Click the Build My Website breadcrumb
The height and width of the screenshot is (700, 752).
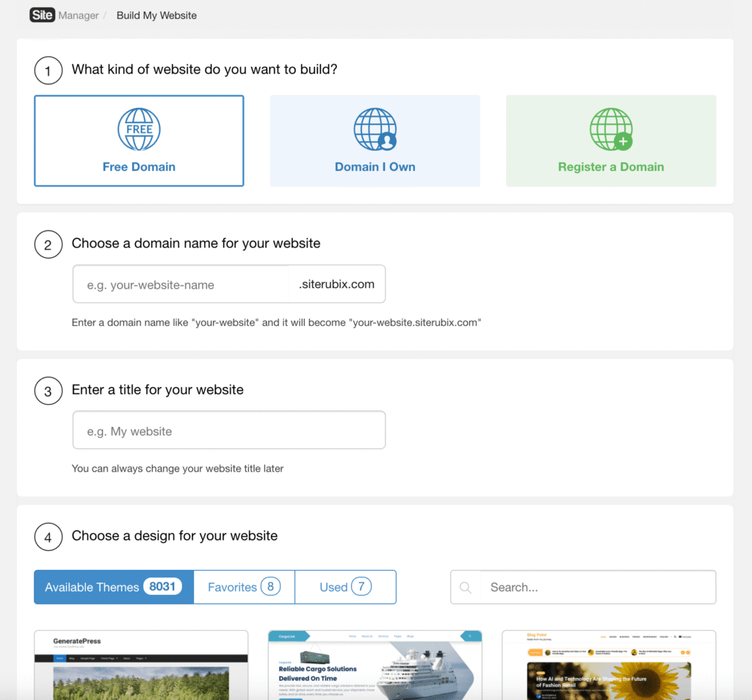coord(156,15)
